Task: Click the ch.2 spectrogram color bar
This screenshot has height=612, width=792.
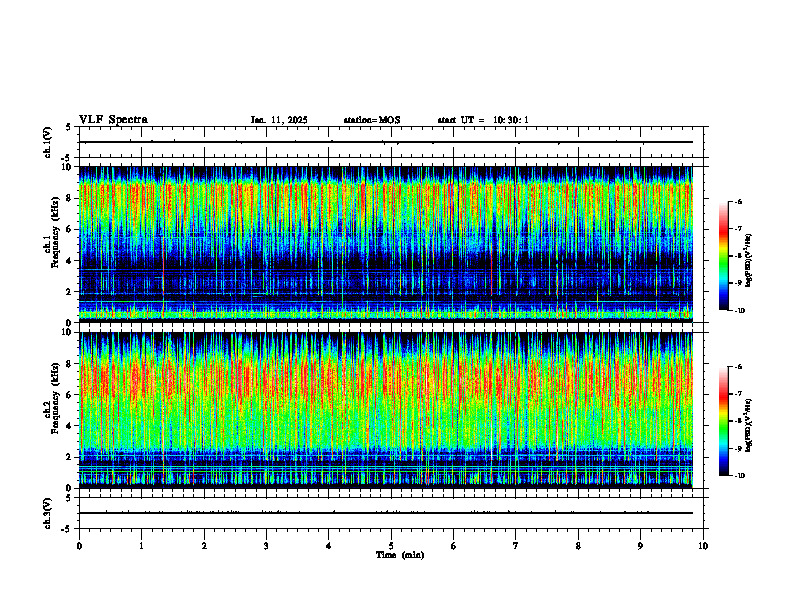Action: point(724,421)
